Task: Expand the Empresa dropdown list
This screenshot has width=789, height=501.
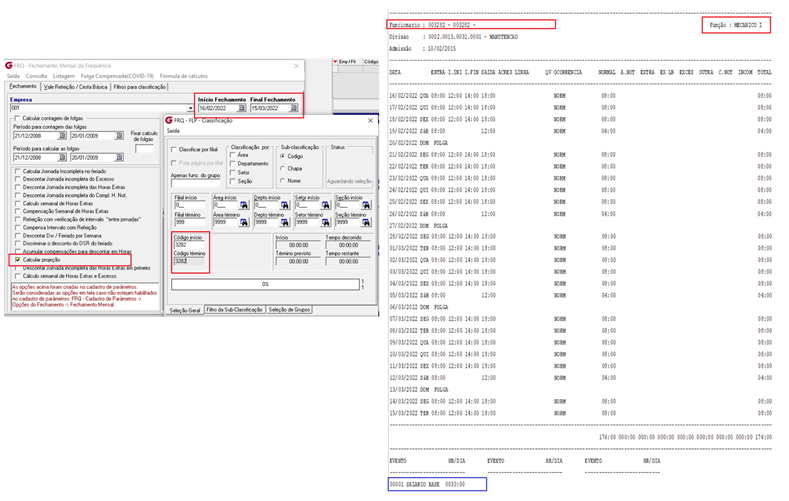Action: [x=190, y=108]
